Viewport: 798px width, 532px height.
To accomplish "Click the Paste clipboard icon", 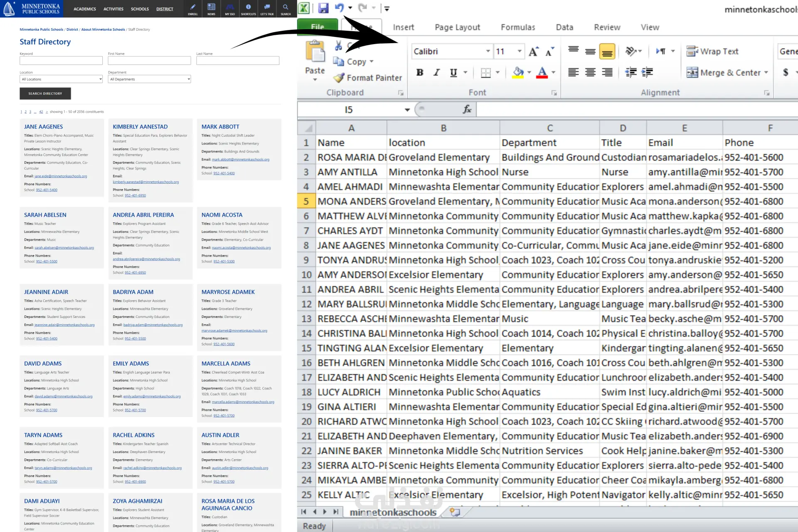I will (315, 52).
